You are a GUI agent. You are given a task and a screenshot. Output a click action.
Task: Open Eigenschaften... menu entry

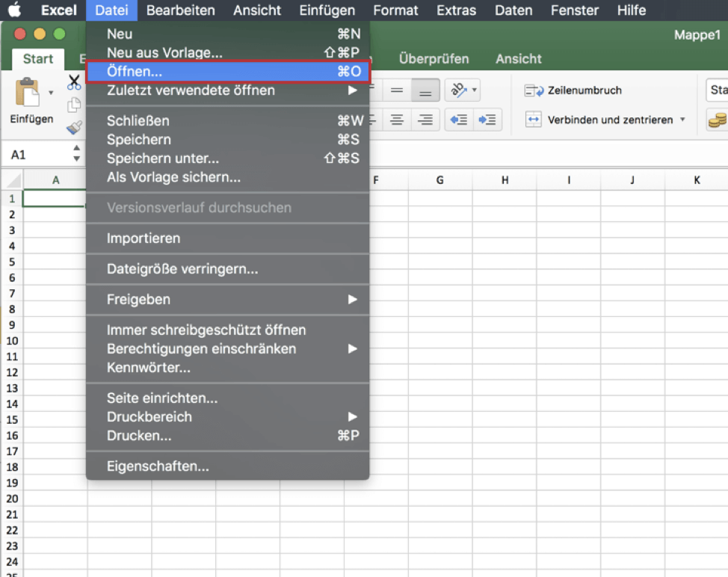(227, 466)
